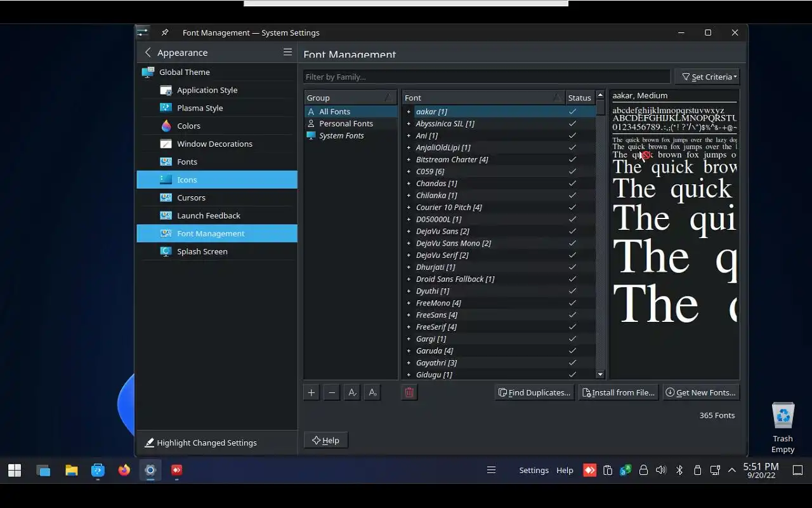Expand the FreeSerif font family
This screenshot has width=812, height=508.
click(x=409, y=327)
